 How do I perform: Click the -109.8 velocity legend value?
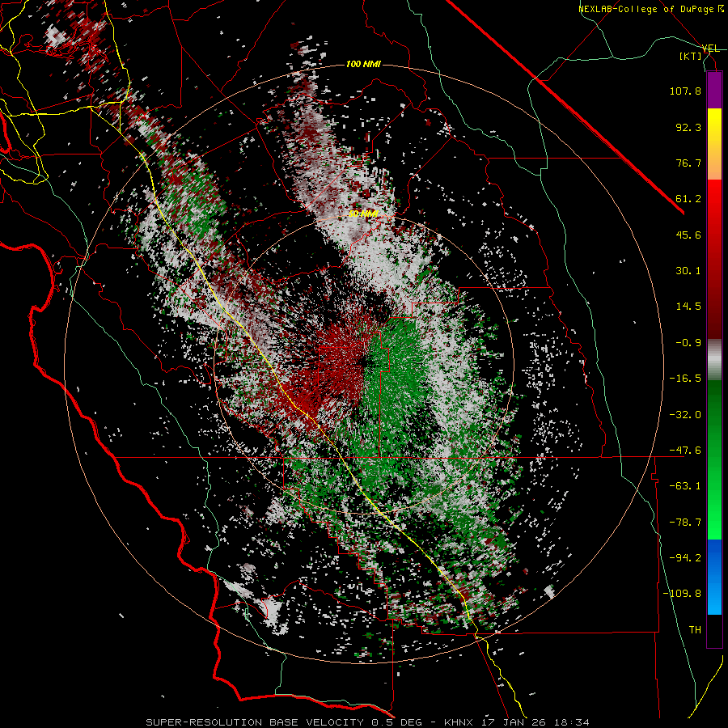pyautogui.click(x=682, y=594)
